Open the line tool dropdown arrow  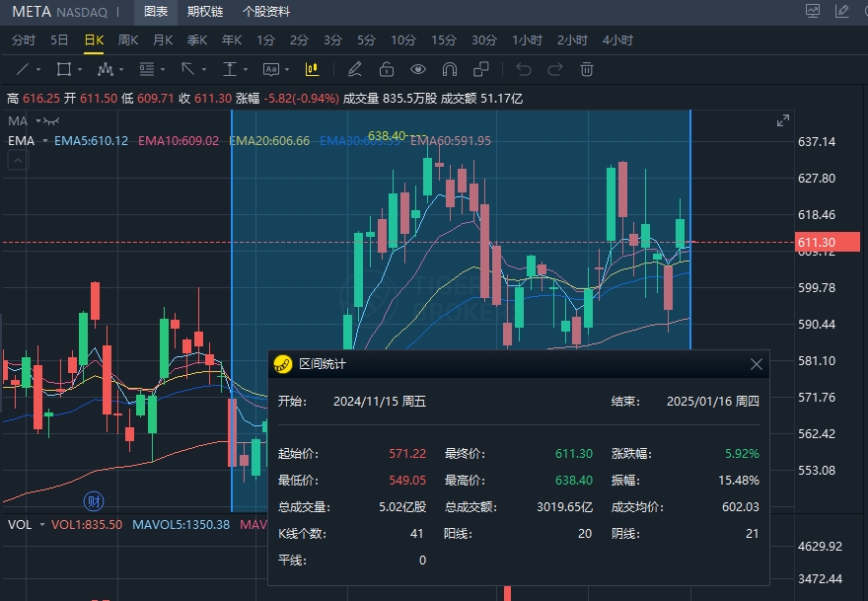point(38,70)
